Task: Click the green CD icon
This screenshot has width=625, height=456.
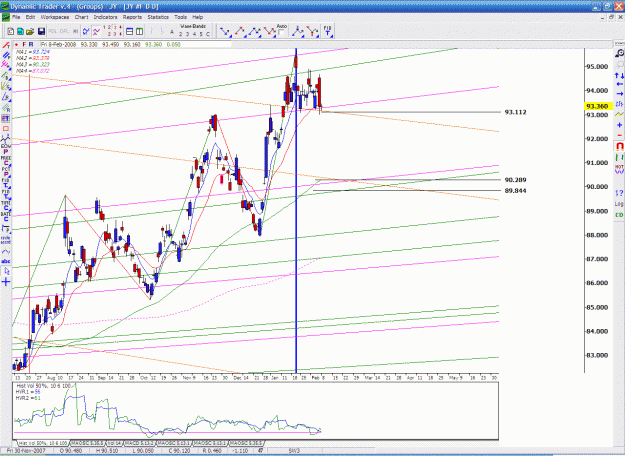Action: [x=619, y=215]
